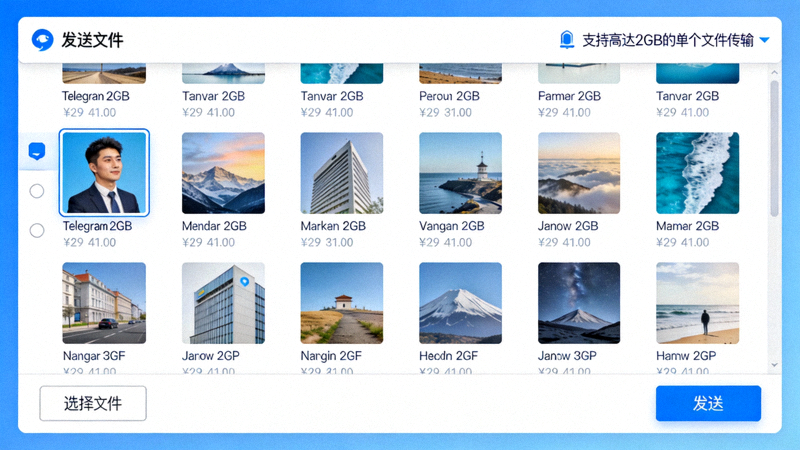Screen dimensions: 800x450
Task: Click the Farmer 2GB label
Action: coord(569,96)
